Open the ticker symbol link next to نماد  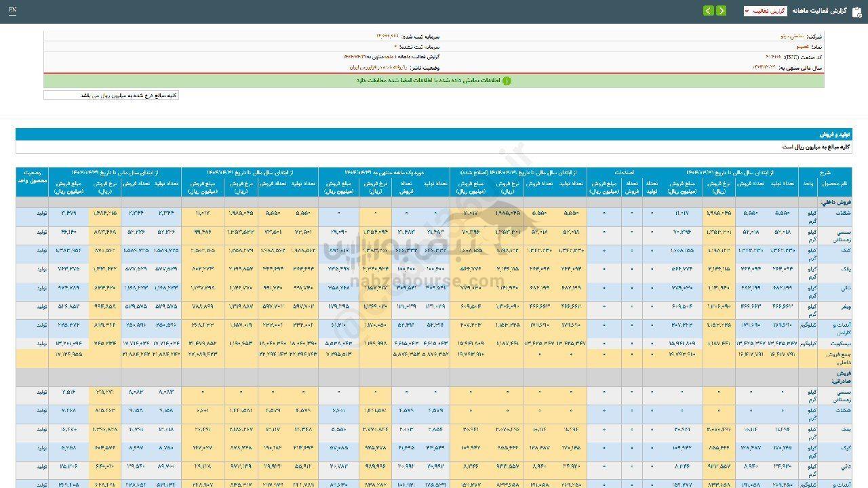(x=803, y=47)
